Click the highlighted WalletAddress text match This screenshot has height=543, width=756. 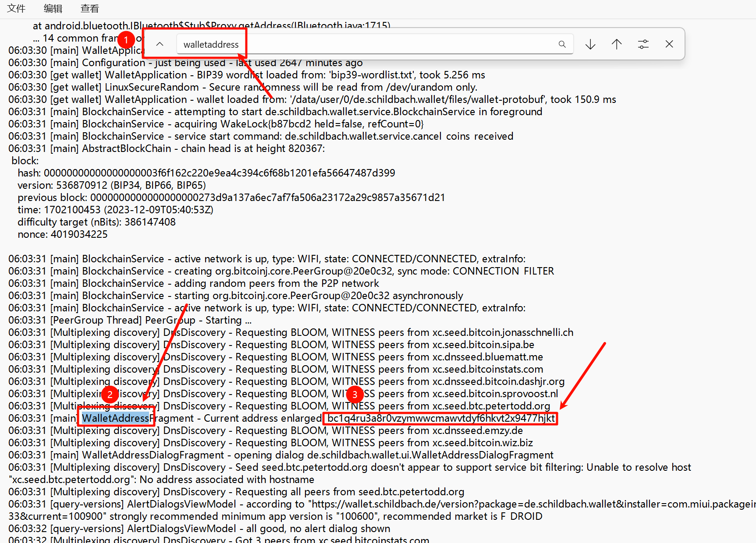[x=116, y=418]
